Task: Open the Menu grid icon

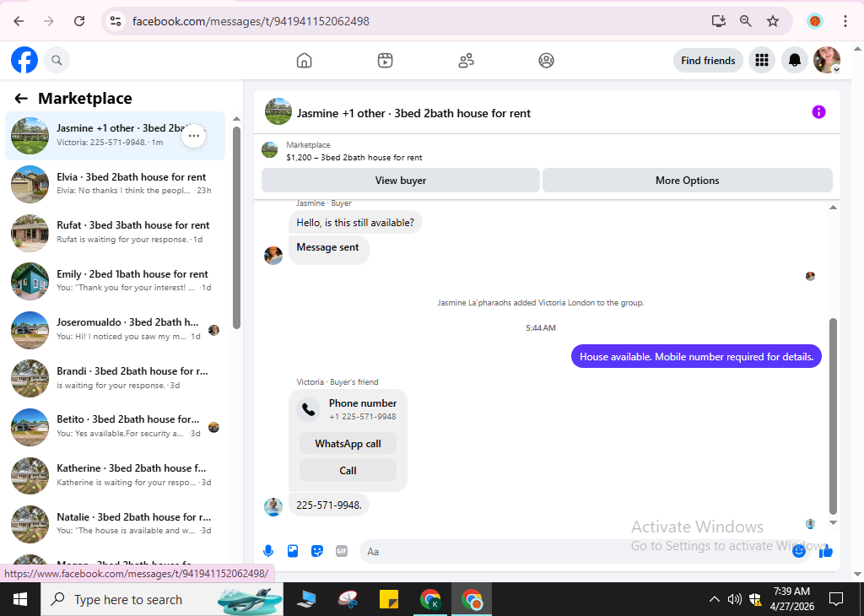Action: (762, 60)
